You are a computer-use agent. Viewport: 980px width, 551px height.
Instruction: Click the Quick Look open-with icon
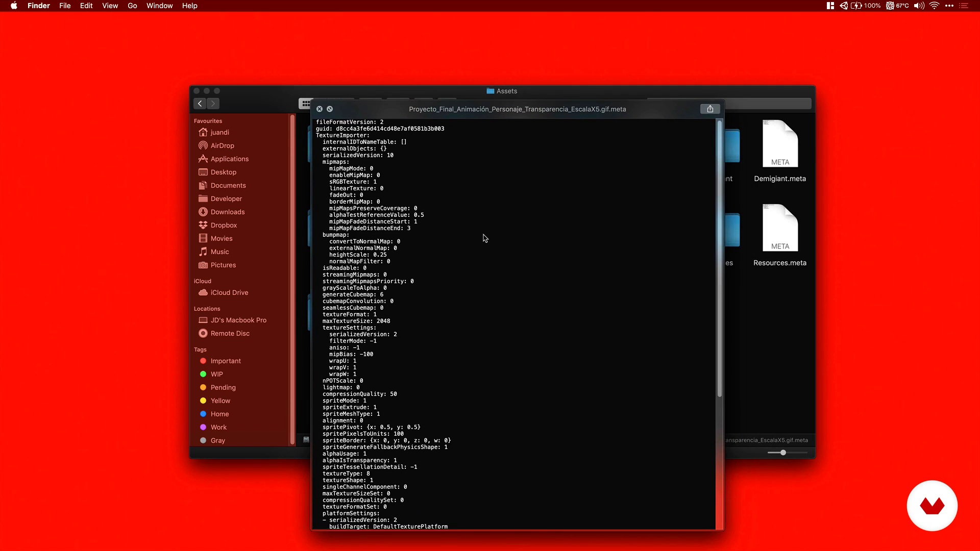[x=330, y=109]
